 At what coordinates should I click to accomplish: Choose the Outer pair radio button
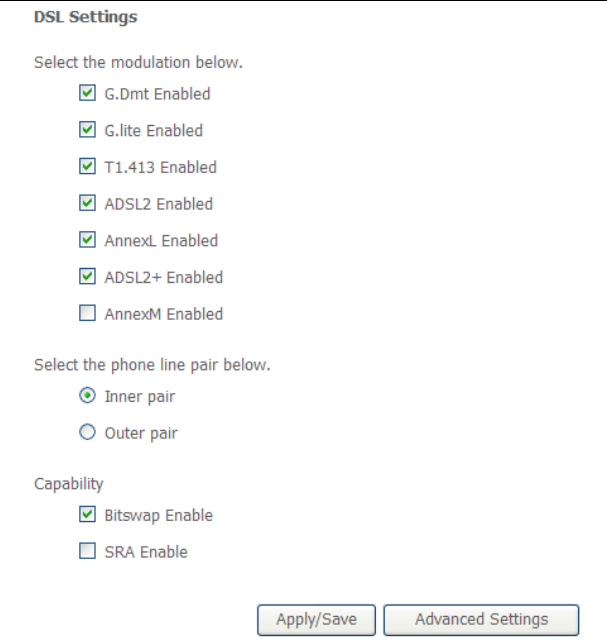87,433
